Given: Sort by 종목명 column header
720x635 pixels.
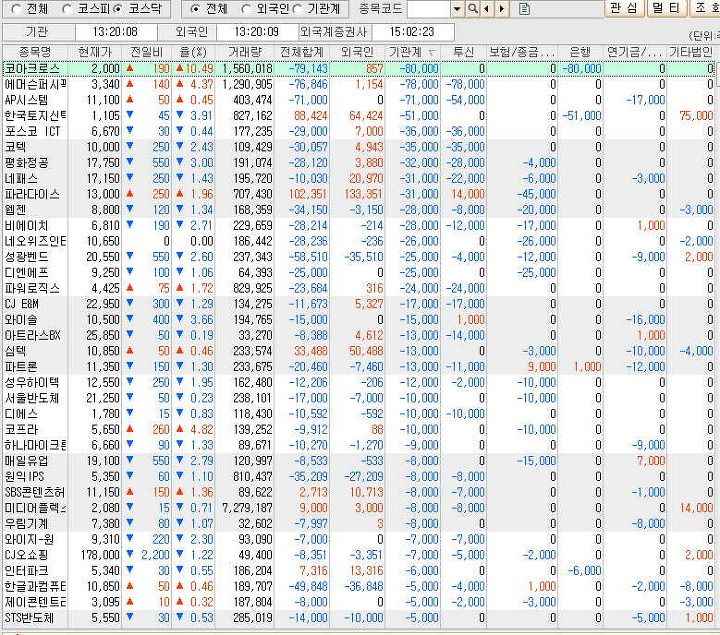Looking at the screenshot, I should (35, 52).
